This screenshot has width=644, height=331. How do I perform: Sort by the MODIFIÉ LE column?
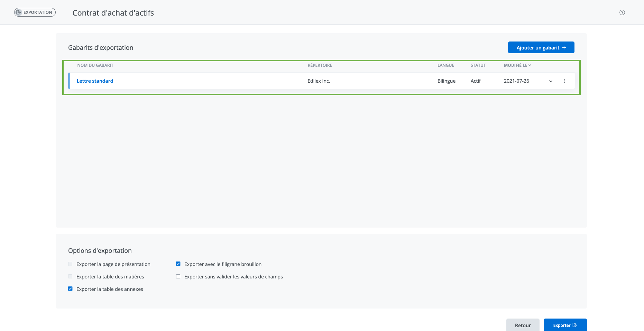[517, 65]
